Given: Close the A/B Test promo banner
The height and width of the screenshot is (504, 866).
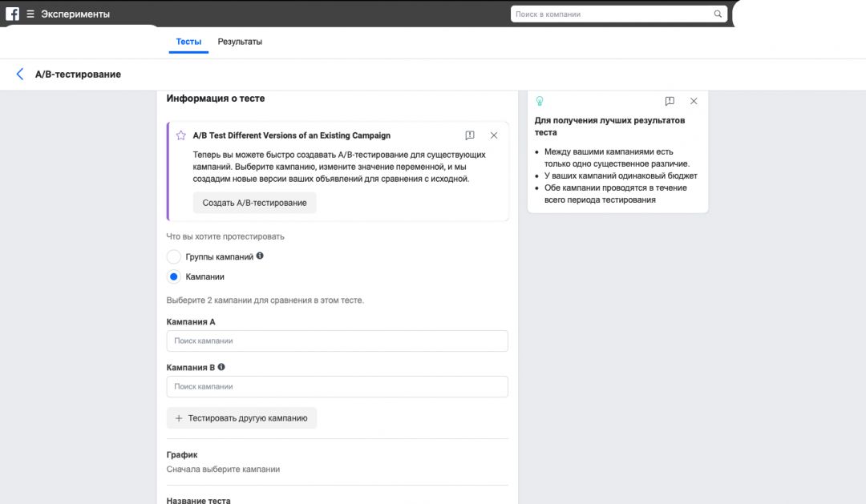Looking at the screenshot, I should [494, 135].
